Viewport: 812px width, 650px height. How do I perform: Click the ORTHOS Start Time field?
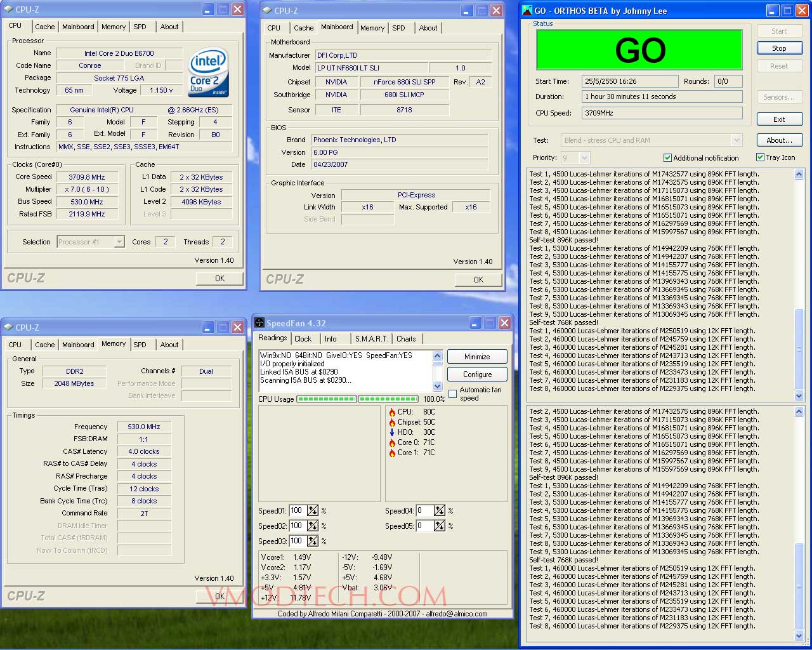(630, 81)
